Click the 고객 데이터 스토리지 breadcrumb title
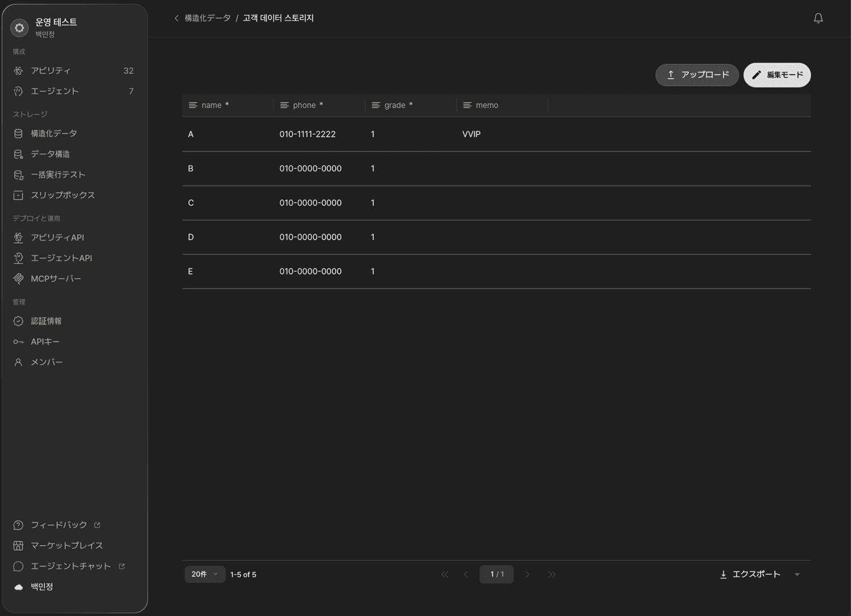The height and width of the screenshot is (616, 851). point(278,18)
